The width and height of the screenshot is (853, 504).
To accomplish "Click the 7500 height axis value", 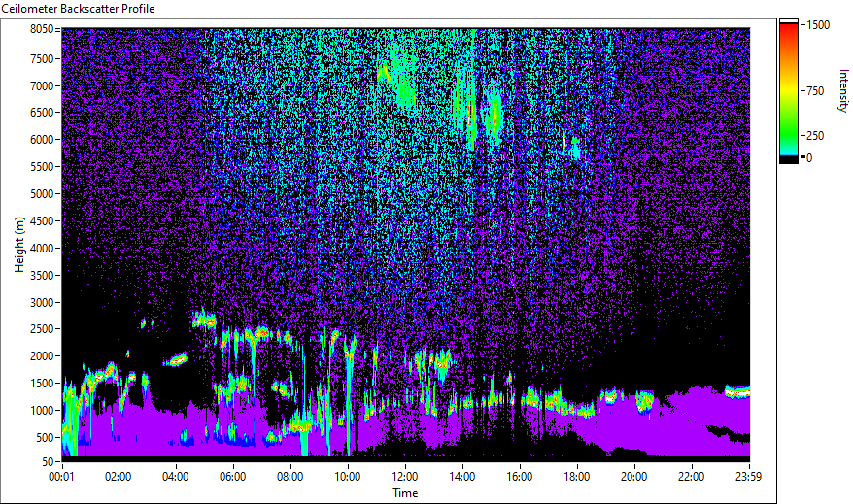I will pyautogui.click(x=42, y=58).
